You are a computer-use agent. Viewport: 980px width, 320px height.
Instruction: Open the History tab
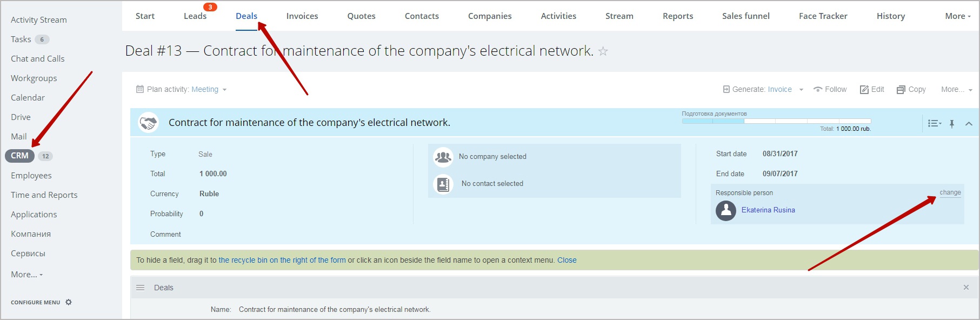point(891,16)
